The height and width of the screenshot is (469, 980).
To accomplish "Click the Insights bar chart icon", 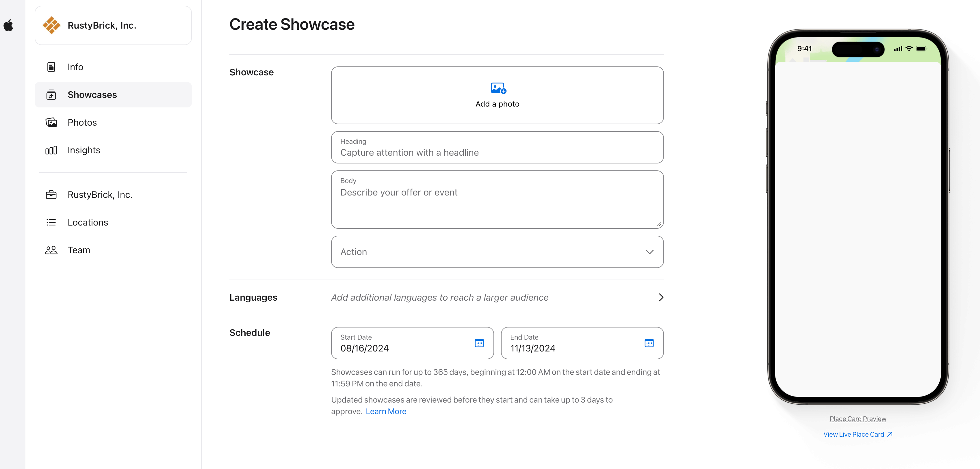I will pos(51,150).
